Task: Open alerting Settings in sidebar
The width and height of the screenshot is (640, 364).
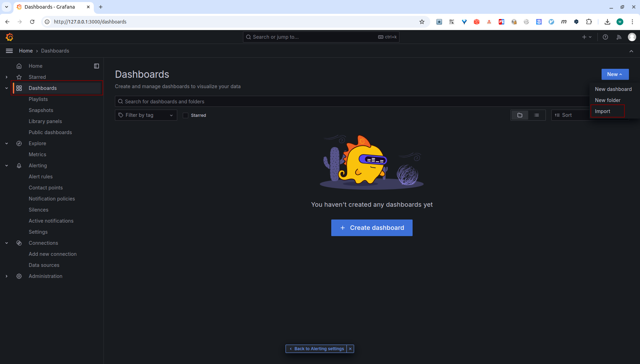Action: tap(38, 232)
